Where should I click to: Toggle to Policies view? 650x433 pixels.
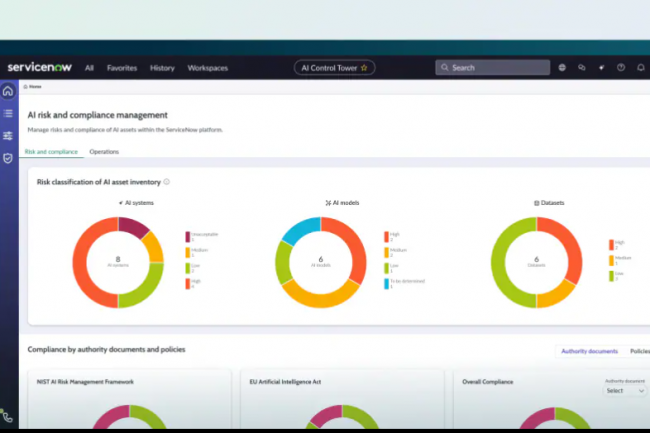(639, 352)
